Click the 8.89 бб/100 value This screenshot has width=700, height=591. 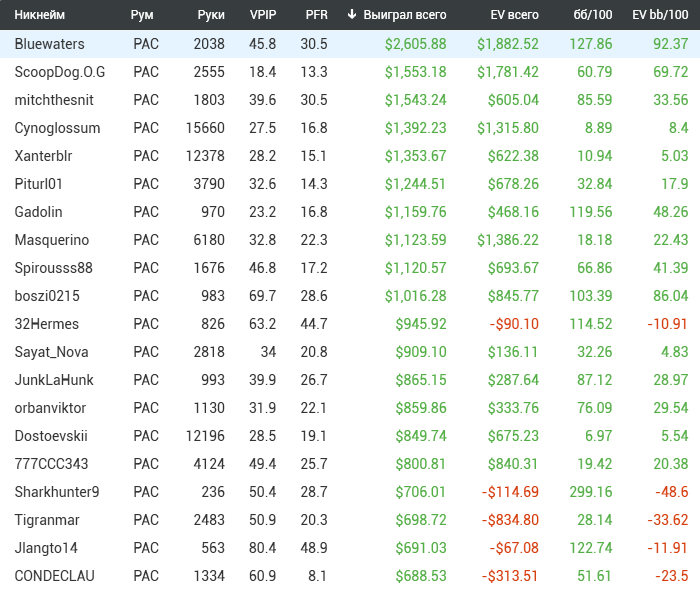coord(599,128)
